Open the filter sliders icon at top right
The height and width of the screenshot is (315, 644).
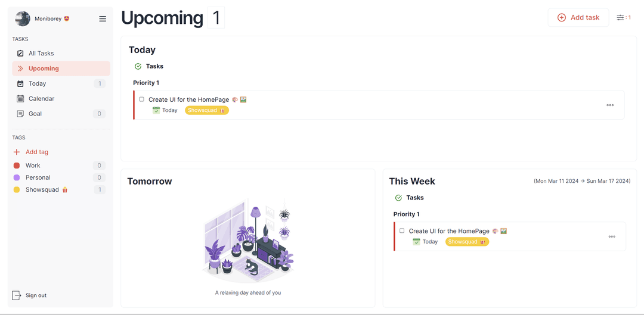(620, 18)
